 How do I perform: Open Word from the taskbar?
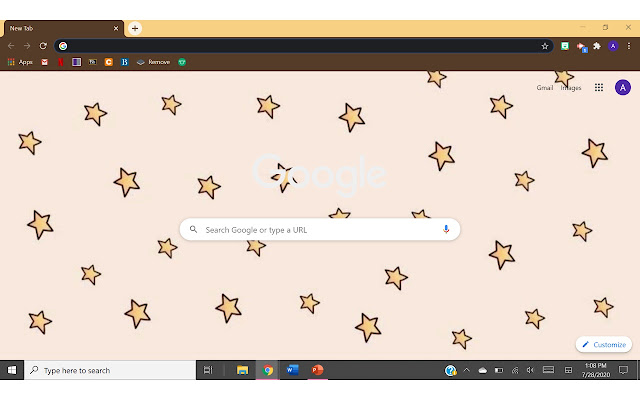click(x=292, y=370)
